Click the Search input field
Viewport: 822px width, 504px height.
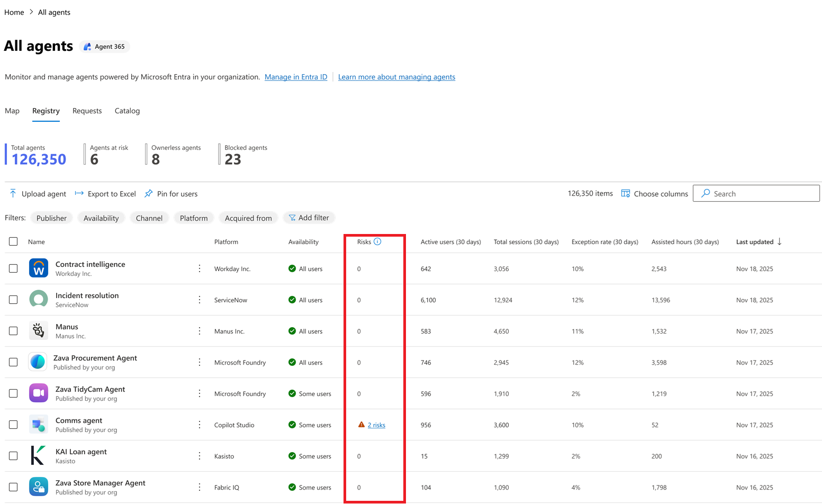tap(756, 193)
